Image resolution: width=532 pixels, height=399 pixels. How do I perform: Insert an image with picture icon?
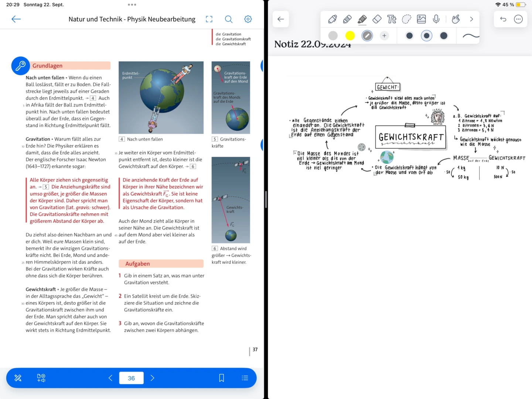(421, 19)
